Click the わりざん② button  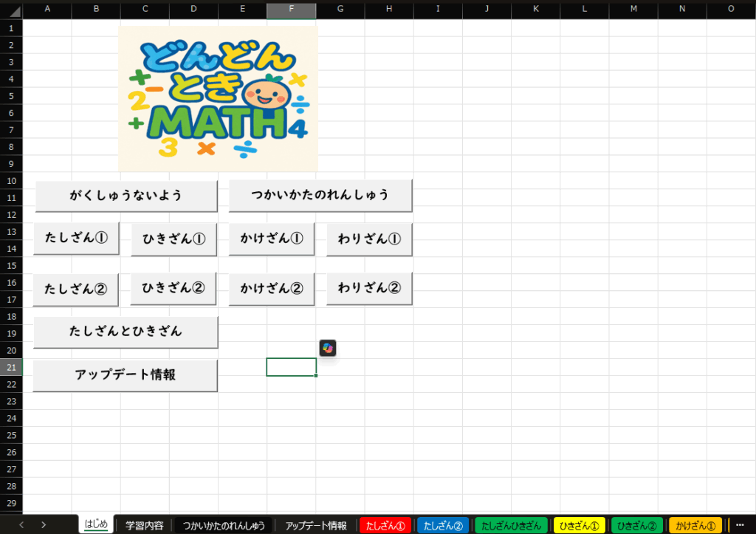click(369, 288)
